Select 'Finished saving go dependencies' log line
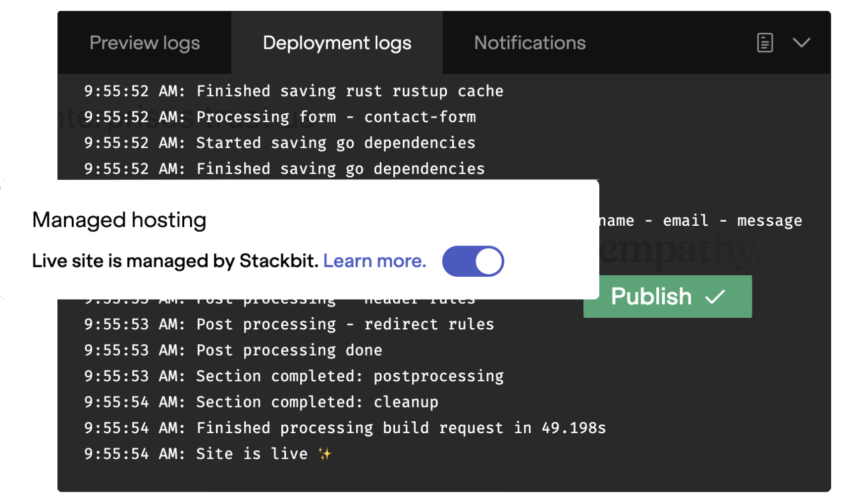Screen dimensions: 842x504 pyautogui.click(x=284, y=169)
